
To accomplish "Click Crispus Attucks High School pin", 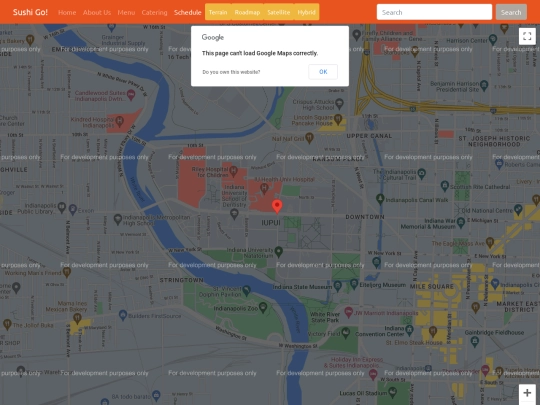I will [x=339, y=103].
